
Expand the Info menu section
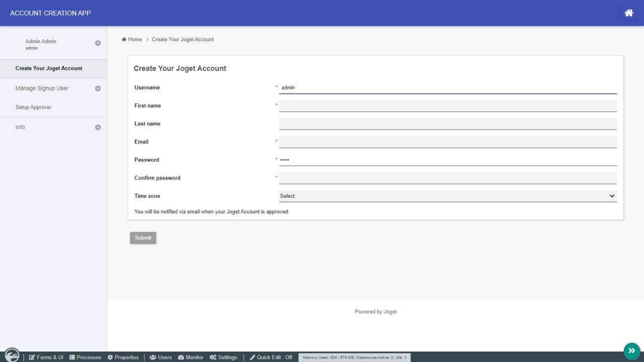tap(98, 128)
